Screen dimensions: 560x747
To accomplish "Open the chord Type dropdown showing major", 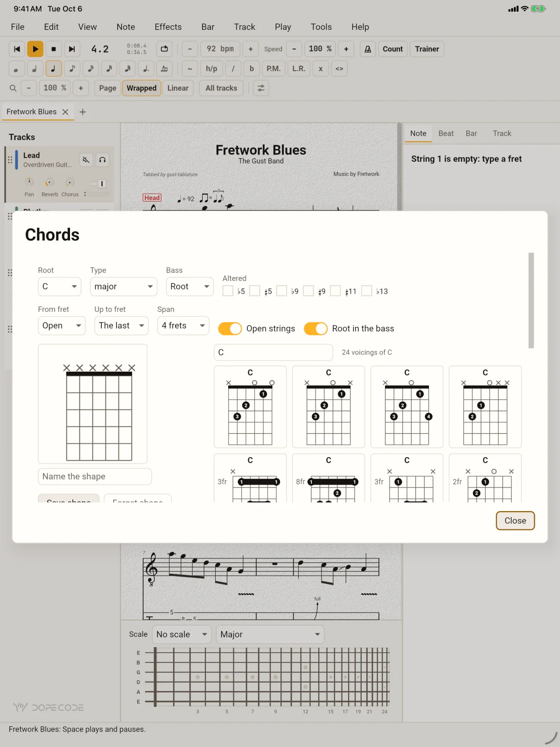I will (x=124, y=286).
